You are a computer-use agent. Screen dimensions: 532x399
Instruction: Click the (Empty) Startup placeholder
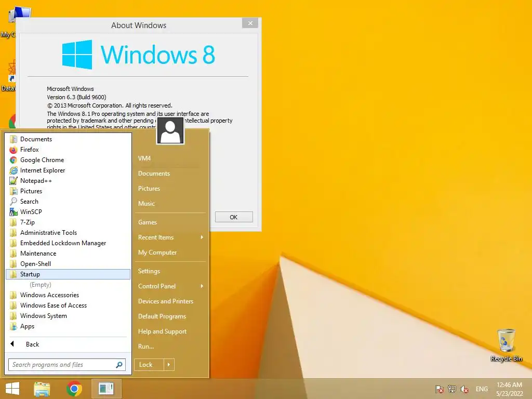coord(41,285)
